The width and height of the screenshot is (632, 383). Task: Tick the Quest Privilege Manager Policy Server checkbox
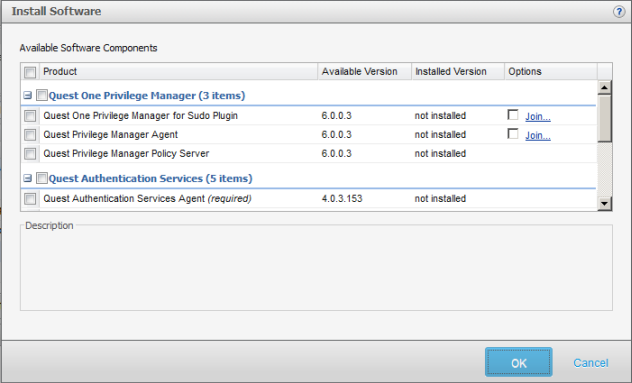pyautogui.click(x=30, y=154)
